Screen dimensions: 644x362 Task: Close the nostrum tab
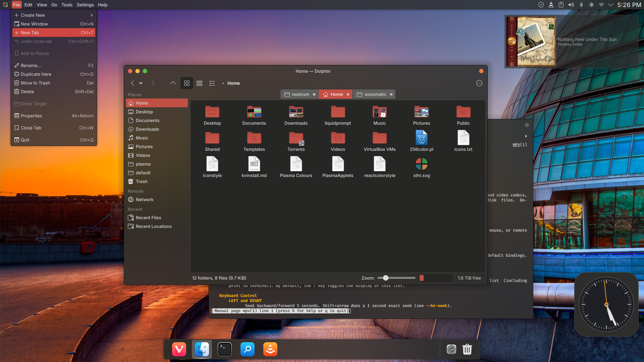314,94
